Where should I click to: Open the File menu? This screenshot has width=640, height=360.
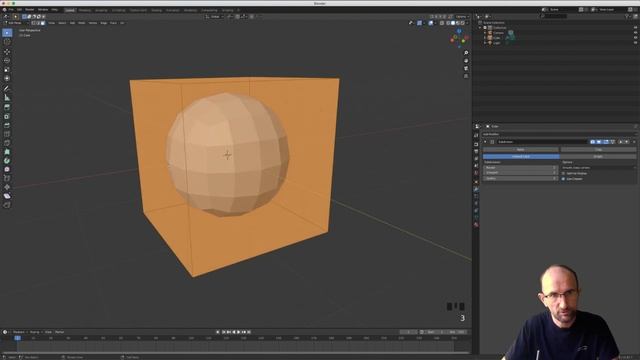pos(11,9)
